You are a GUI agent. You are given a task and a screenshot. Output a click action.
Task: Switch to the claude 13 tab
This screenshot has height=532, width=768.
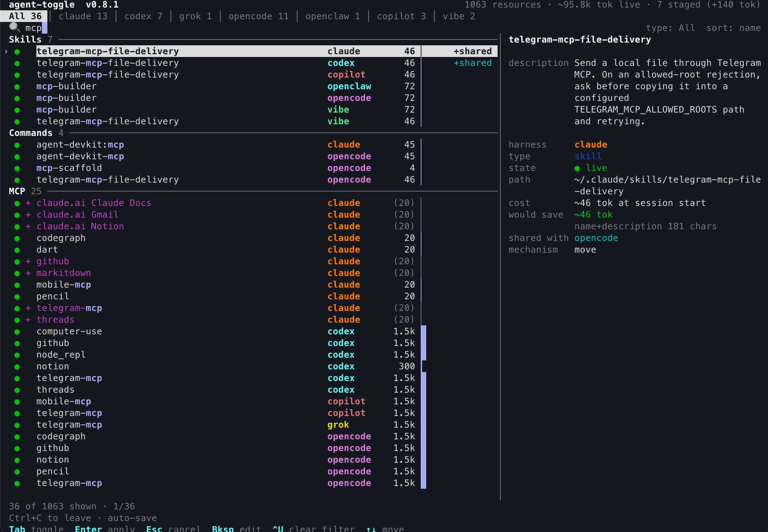pos(83,16)
